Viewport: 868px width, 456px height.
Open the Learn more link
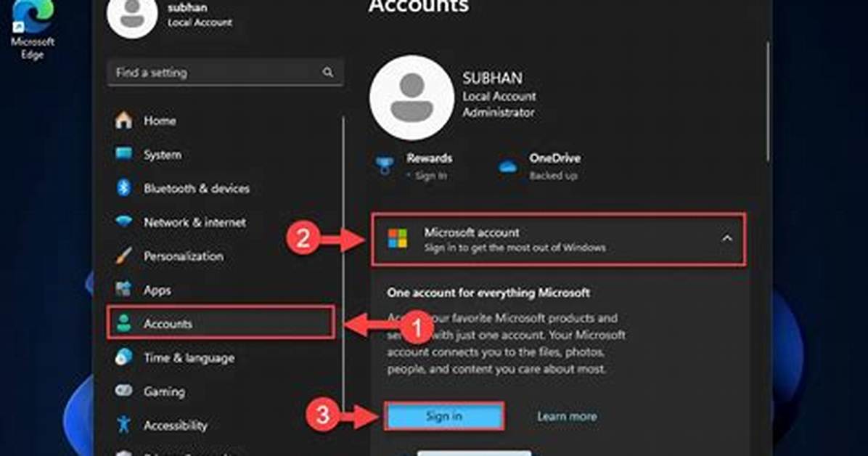567,416
